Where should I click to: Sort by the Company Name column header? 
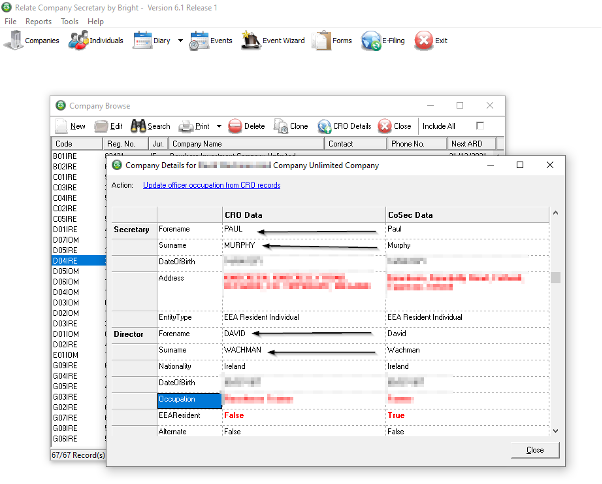click(246, 144)
